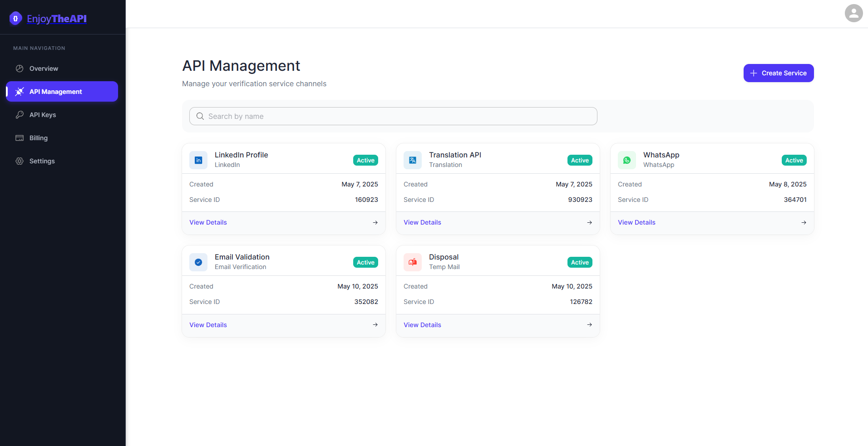Screen dimensions: 868x446
Task: Click the Email Validation card title
Action: [242, 257]
